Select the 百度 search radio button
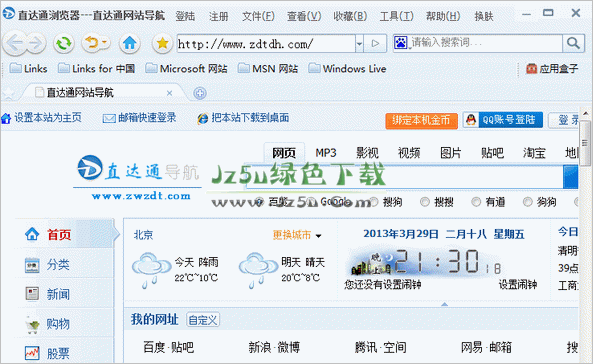Image resolution: width=593 pixels, height=364 pixels. 259,202
